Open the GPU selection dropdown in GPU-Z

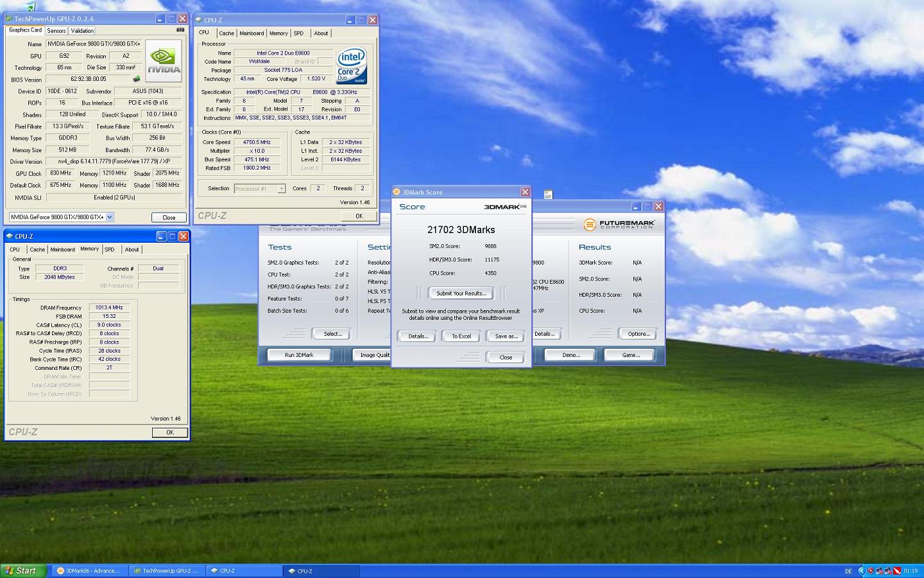coord(110,217)
